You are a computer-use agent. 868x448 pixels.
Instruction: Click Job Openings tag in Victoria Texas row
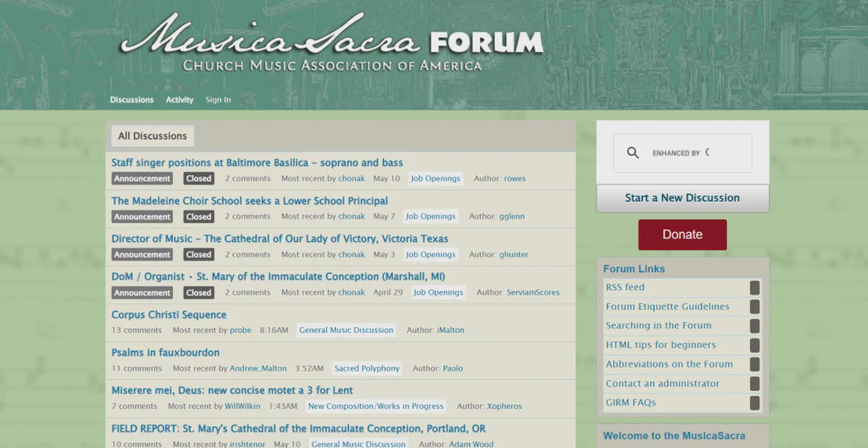click(x=431, y=255)
